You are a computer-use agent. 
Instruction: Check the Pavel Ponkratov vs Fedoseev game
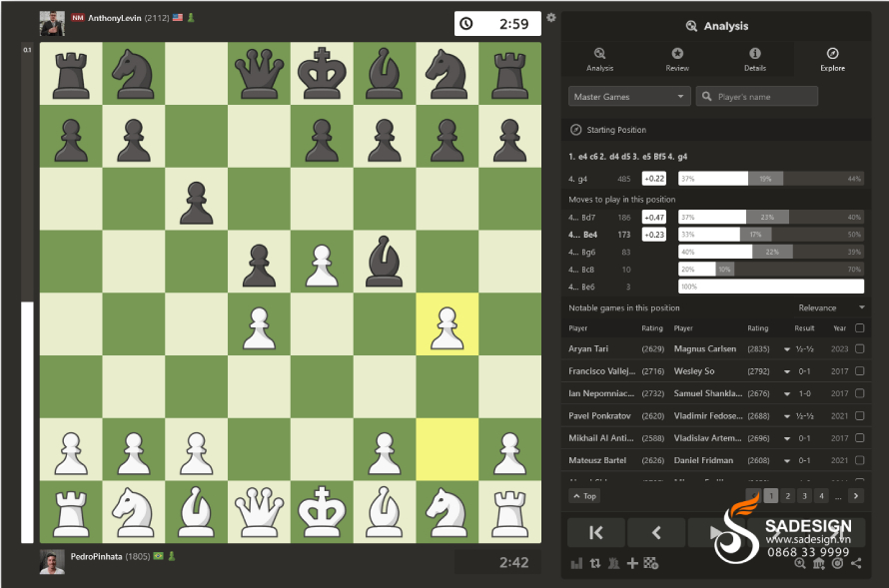pyautogui.click(x=859, y=415)
